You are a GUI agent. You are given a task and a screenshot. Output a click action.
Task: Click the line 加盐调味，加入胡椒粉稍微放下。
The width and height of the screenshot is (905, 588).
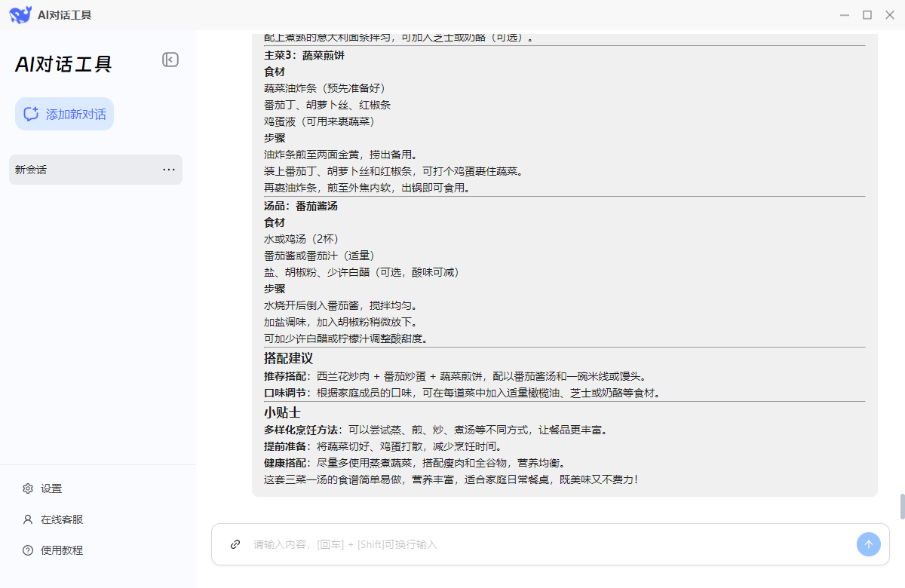(341, 322)
